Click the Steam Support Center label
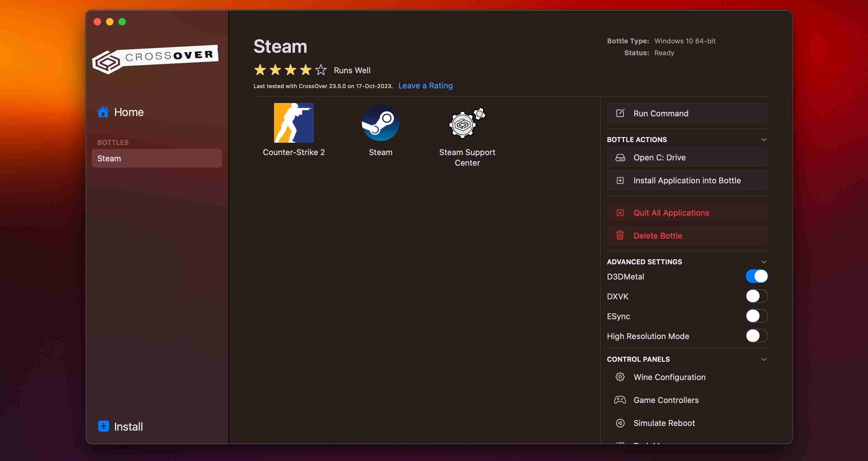The width and height of the screenshot is (868, 461). [x=467, y=158]
